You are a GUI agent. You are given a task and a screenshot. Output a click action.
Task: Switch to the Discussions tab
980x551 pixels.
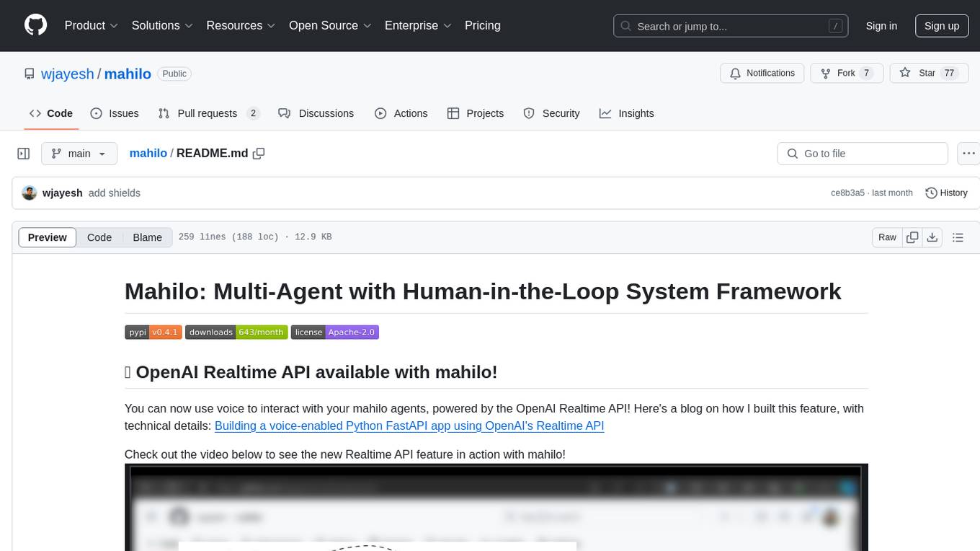[x=316, y=113]
